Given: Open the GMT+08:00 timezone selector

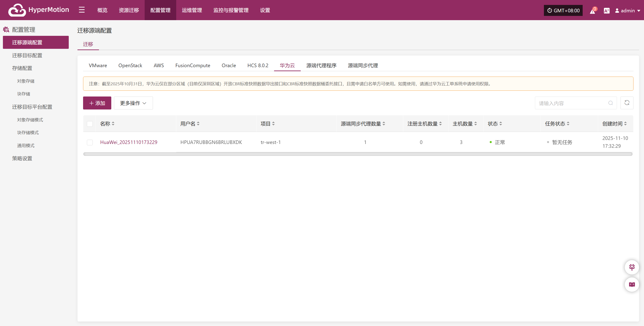Looking at the screenshot, I should tap(563, 11).
